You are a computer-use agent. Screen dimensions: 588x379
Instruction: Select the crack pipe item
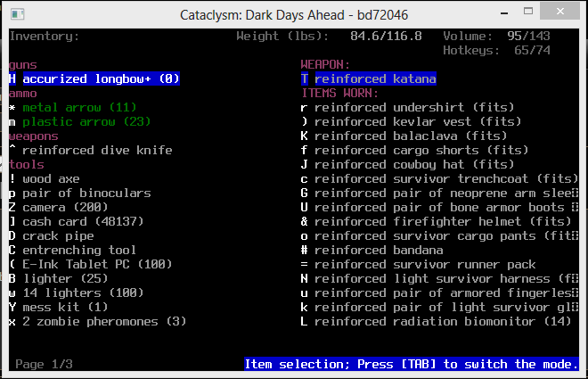[x=52, y=236]
